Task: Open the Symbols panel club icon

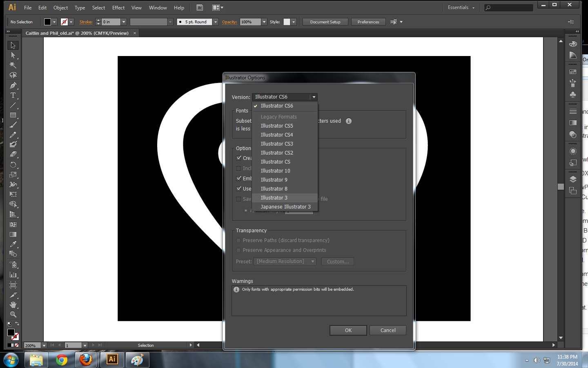Action: (573, 94)
